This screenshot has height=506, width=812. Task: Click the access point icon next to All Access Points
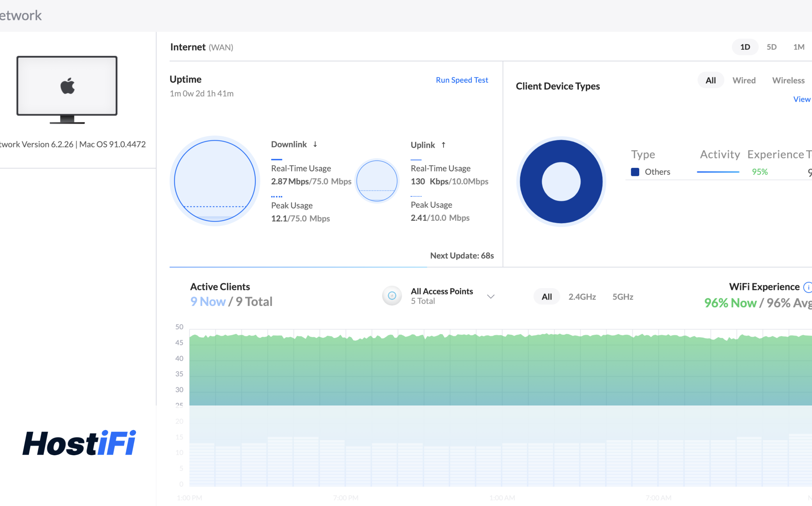coord(392,296)
